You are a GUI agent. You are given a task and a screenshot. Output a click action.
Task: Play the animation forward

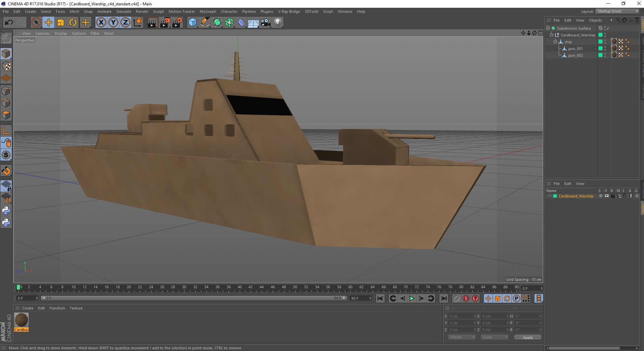tap(412, 298)
